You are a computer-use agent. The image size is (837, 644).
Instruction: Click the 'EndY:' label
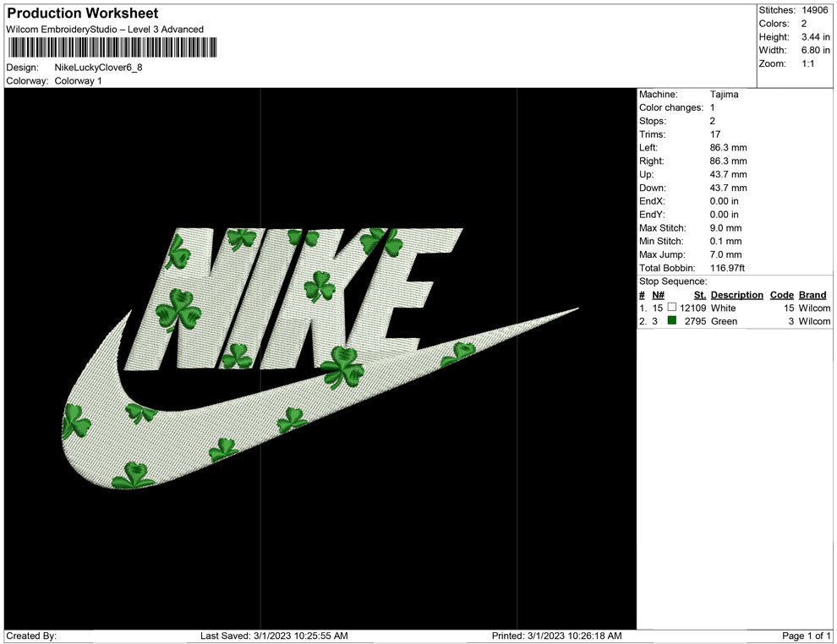click(x=652, y=215)
